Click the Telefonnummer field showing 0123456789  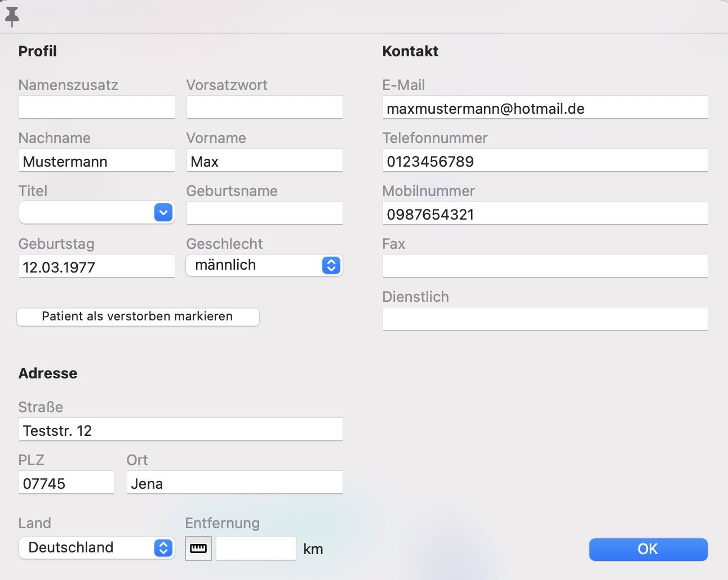point(545,160)
